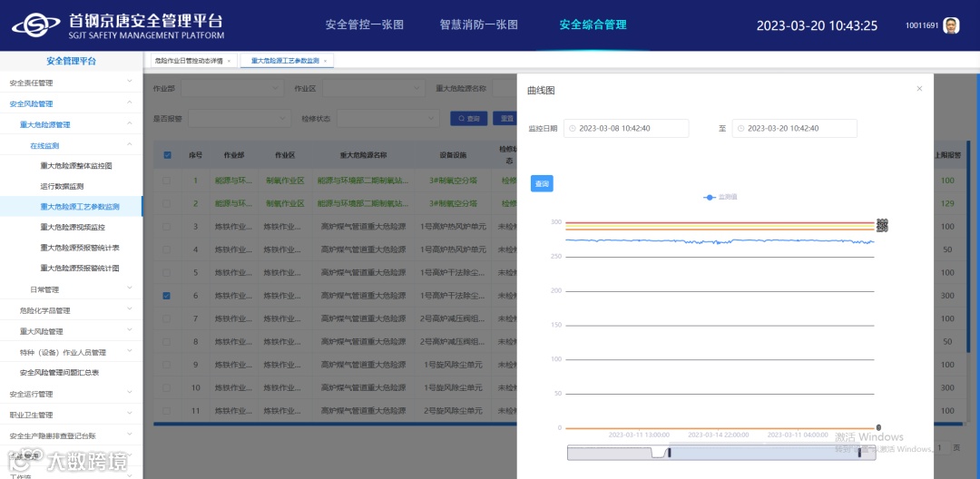Expand the 安全运行管理 menu
The height and width of the screenshot is (479, 980).
[72, 394]
